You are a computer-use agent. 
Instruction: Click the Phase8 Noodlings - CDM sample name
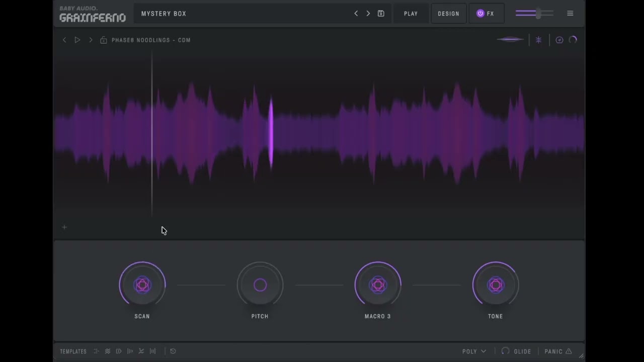click(x=151, y=40)
